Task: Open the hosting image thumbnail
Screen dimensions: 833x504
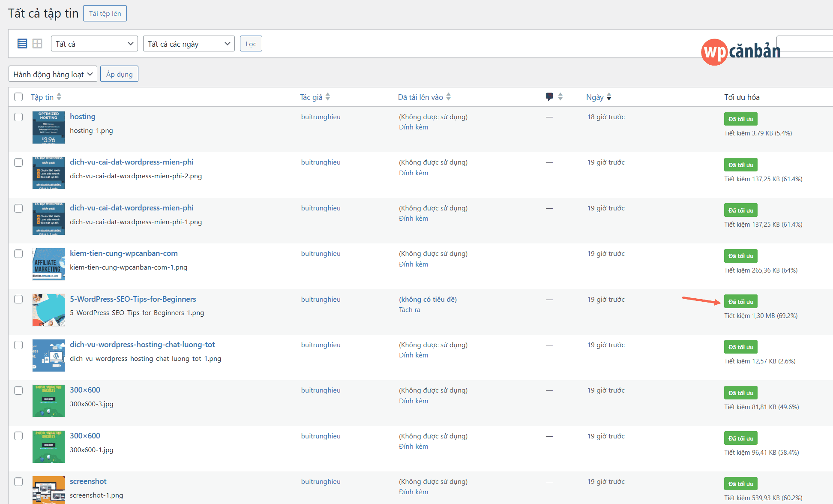Action: (48, 127)
